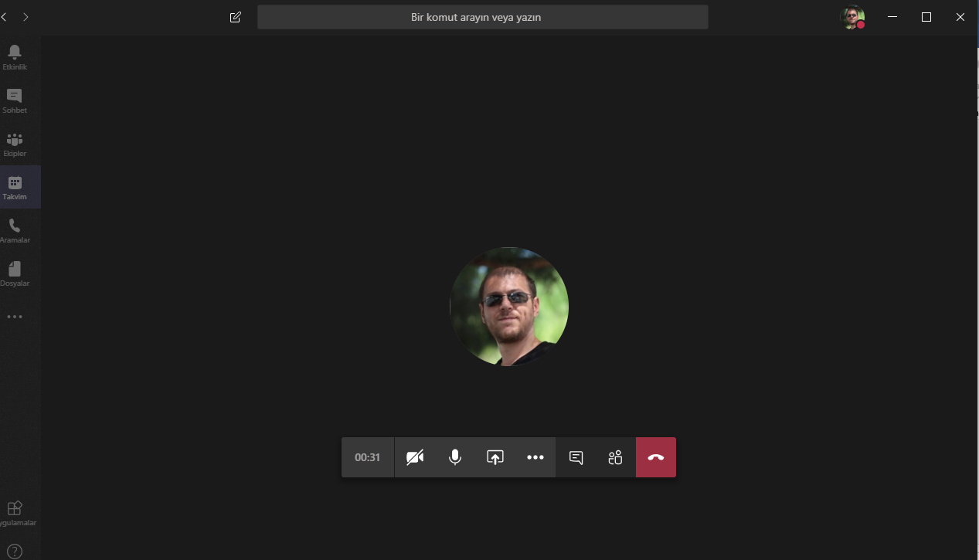Show the meeting conversation panel
Image resolution: width=979 pixels, height=560 pixels.
click(x=576, y=457)
